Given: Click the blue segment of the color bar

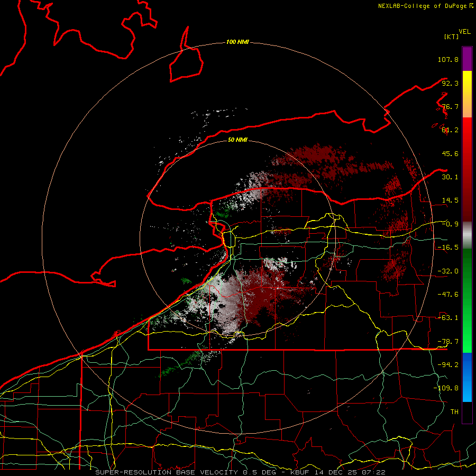Looking at the screenshot, I should [467, 377].
